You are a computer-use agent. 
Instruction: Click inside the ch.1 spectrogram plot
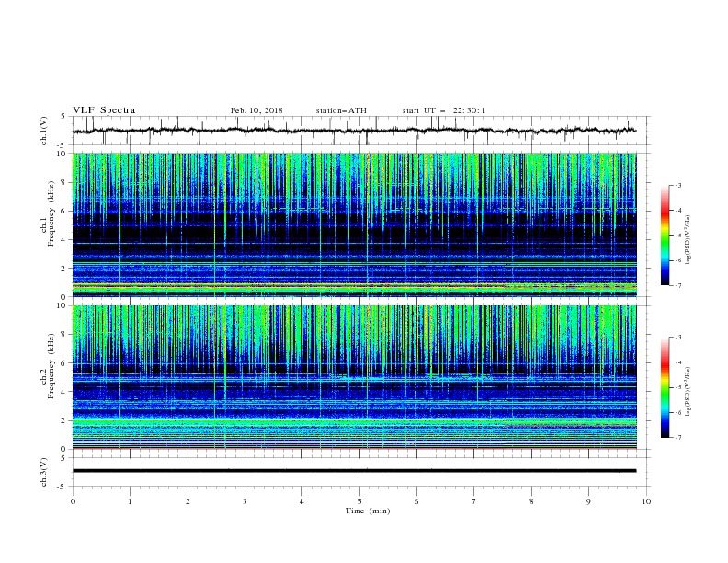coord(354,224)
